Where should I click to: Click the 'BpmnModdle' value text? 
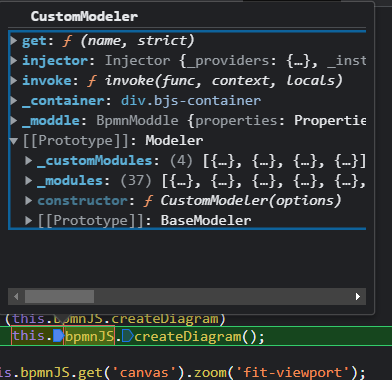coord(137,121)
